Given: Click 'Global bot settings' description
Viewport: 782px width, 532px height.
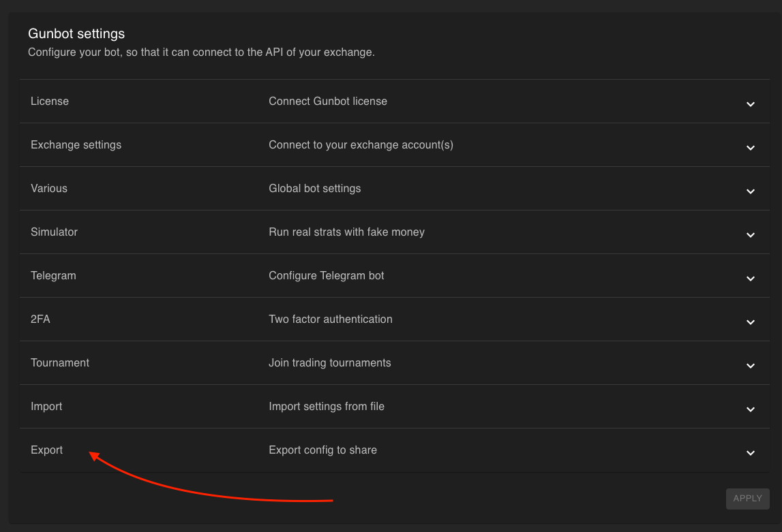Looking at the screenshot, I should 315,188.
